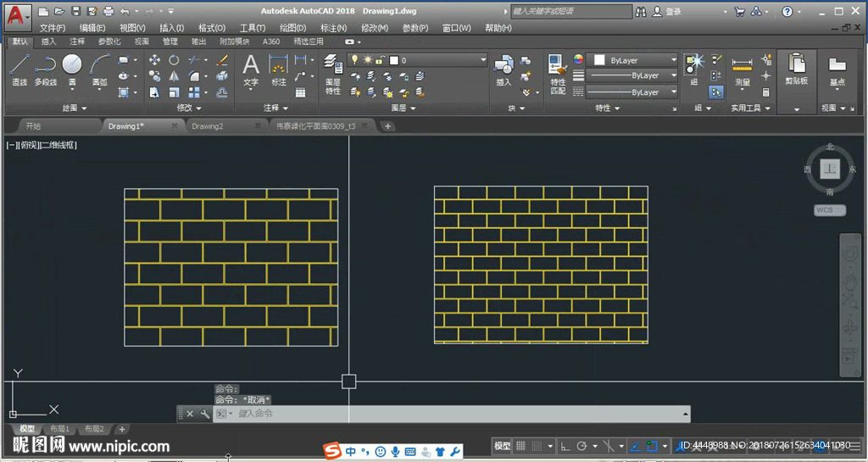This screenshot has width=868, height=462.
Task: Click the object color wheel icon
Action: tap(578, 59)
